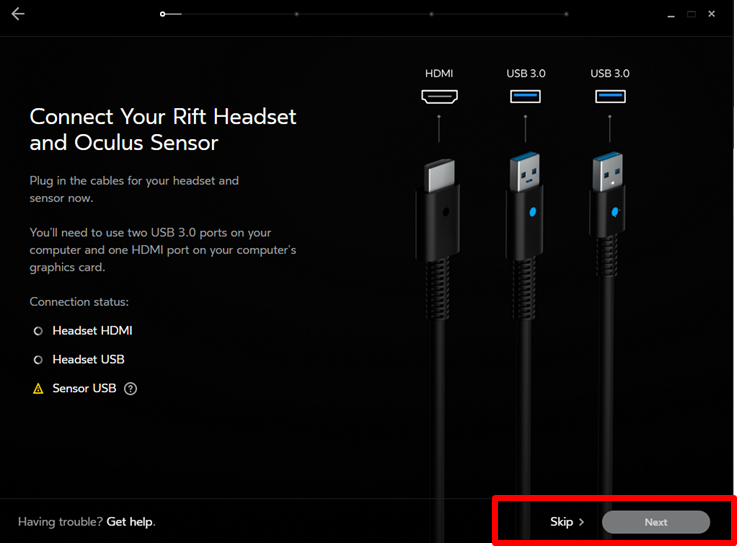The image size is (737, 546).
Task: Click the 'Headset USB' status text
Action: coord(88,359)
